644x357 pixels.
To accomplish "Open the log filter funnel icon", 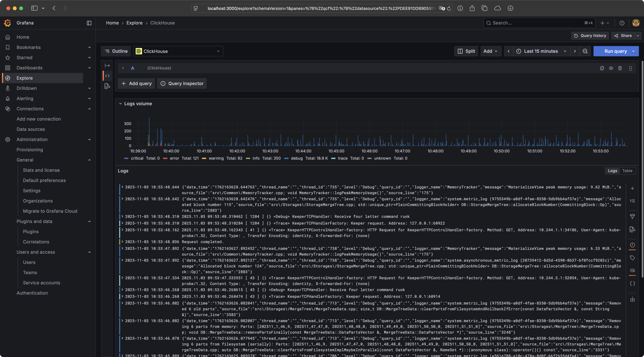I will click(632, 217).
